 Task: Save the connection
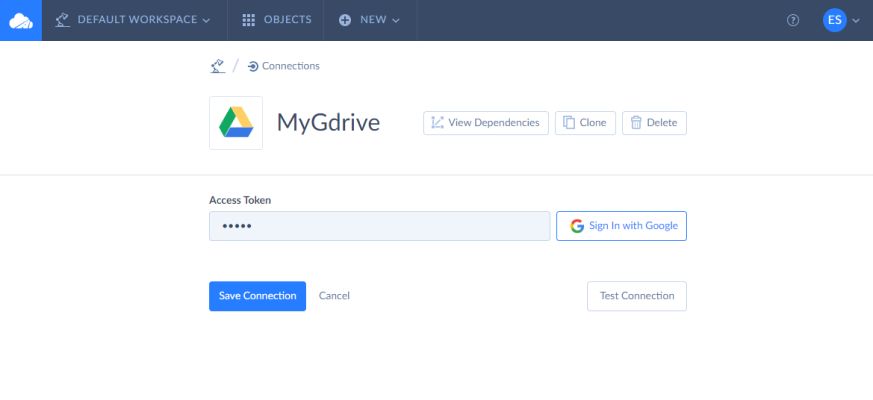pyautogui.click(x=257, y=296)
